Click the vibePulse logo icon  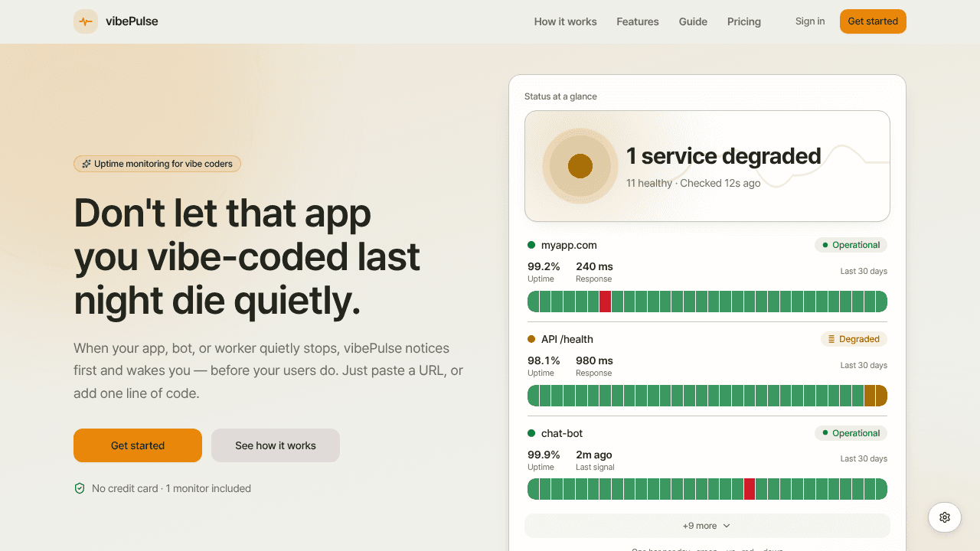pyautogui.click(x=86, y=21)
